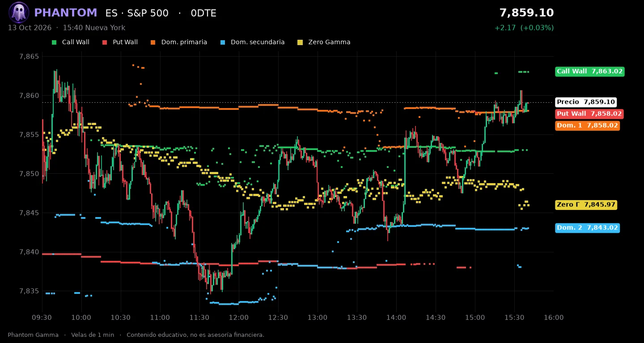
Task: Click the green Call Wall 7,863.02 price tag
Action: coord(589,71)
